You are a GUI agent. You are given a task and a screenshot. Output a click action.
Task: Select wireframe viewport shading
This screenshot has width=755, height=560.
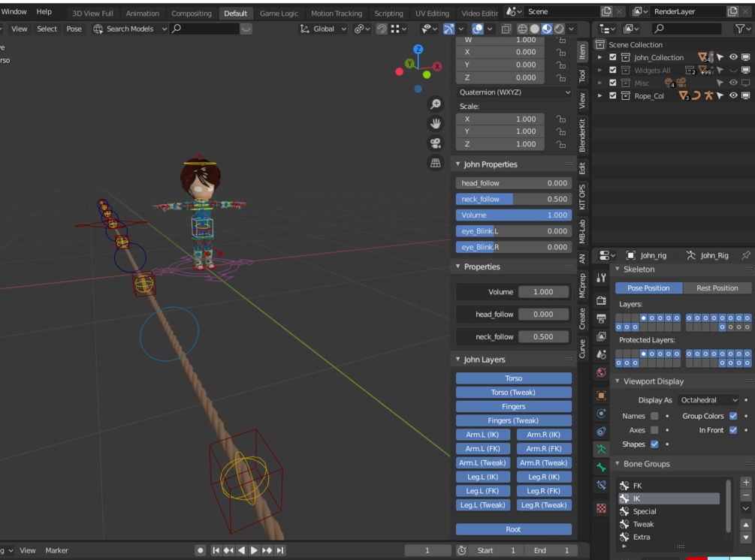pyautogui.click(x=522, y=29)
